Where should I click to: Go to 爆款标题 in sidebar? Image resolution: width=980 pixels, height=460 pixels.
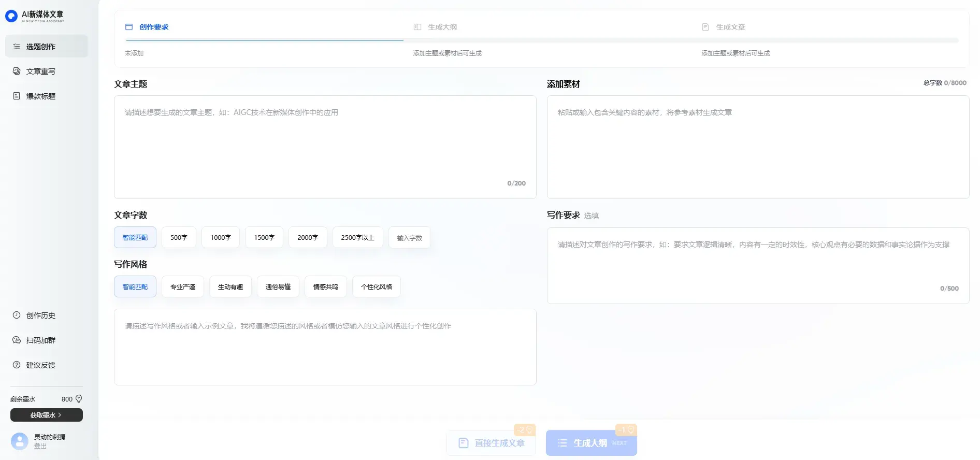tap(40, 96)
